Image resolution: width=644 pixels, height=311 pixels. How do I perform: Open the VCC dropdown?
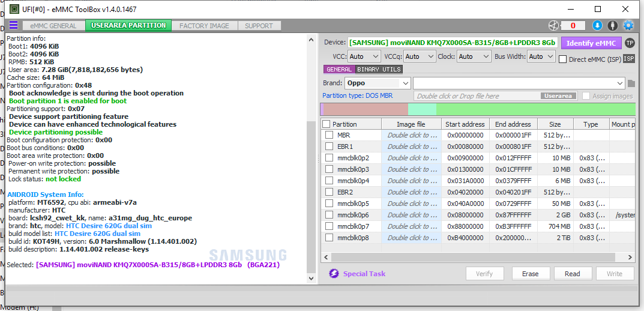tap(364, 56)
